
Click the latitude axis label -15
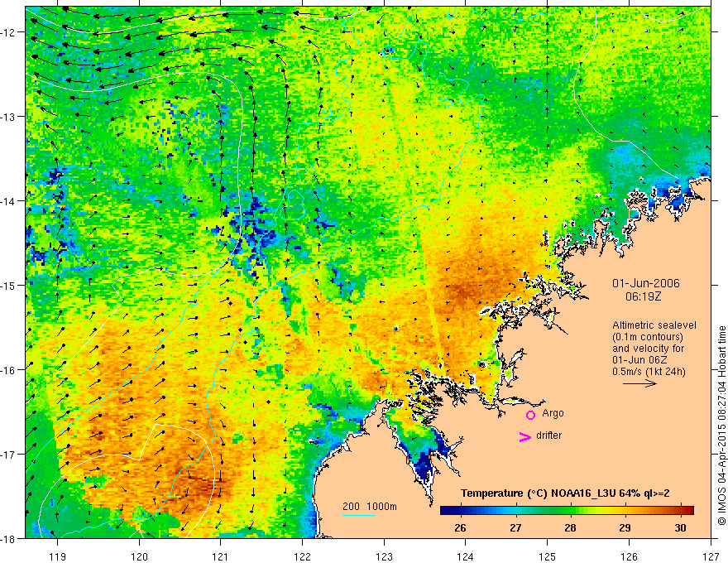point(9,285)
